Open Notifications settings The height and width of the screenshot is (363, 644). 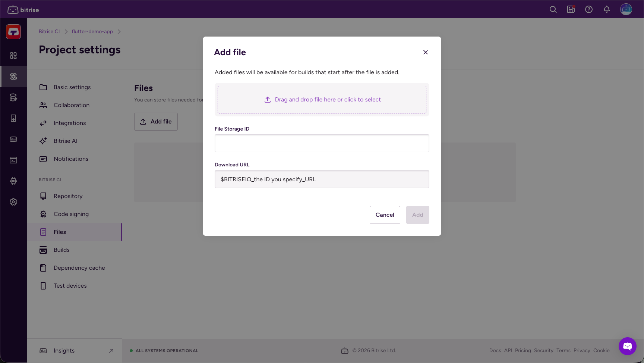click(x=75, y=159)
